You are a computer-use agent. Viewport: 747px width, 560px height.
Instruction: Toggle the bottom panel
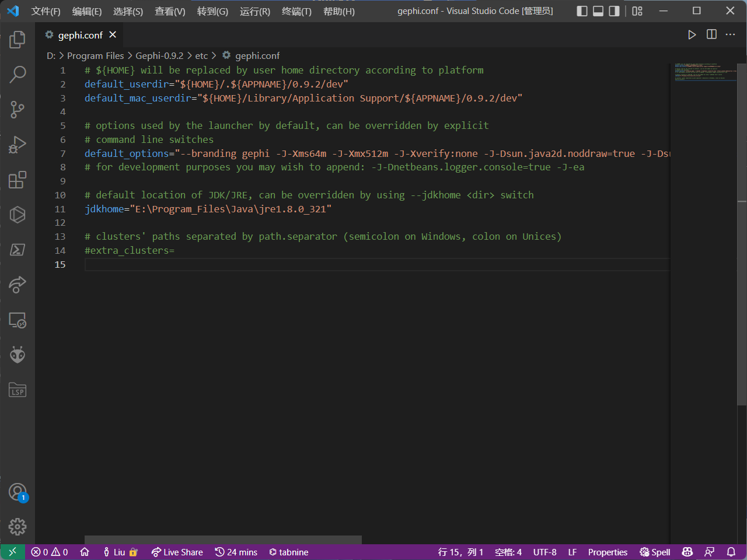click(x=598, y=11)
